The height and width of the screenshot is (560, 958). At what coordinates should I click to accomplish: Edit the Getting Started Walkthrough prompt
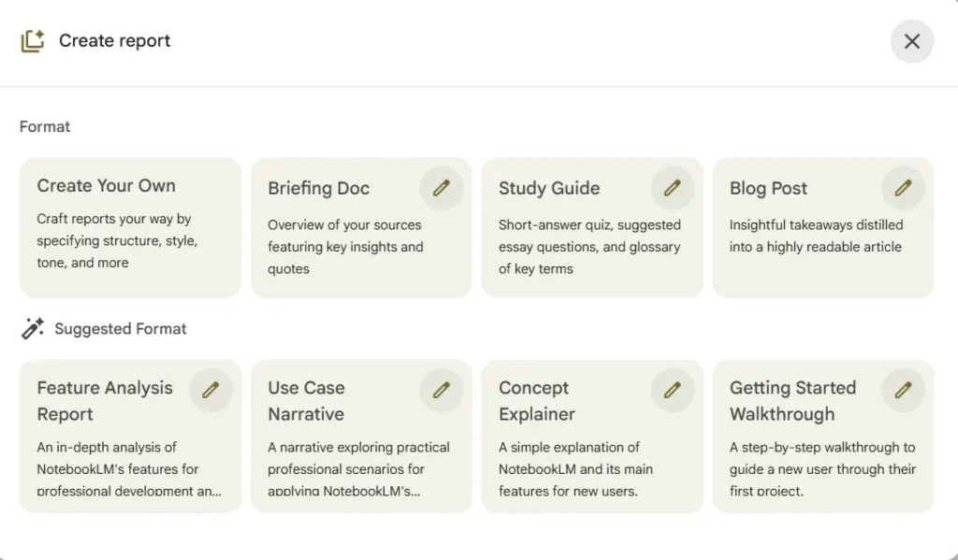(x=903, y=389)
